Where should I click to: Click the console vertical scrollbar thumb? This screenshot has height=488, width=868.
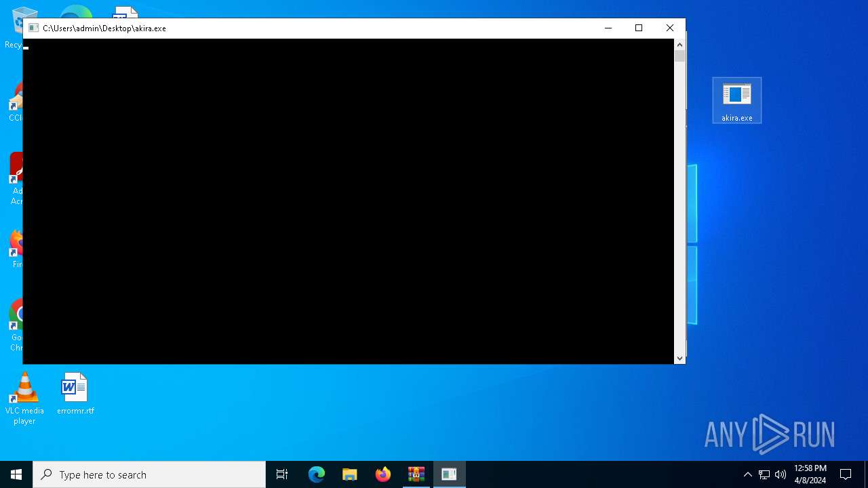click(679, 56)
